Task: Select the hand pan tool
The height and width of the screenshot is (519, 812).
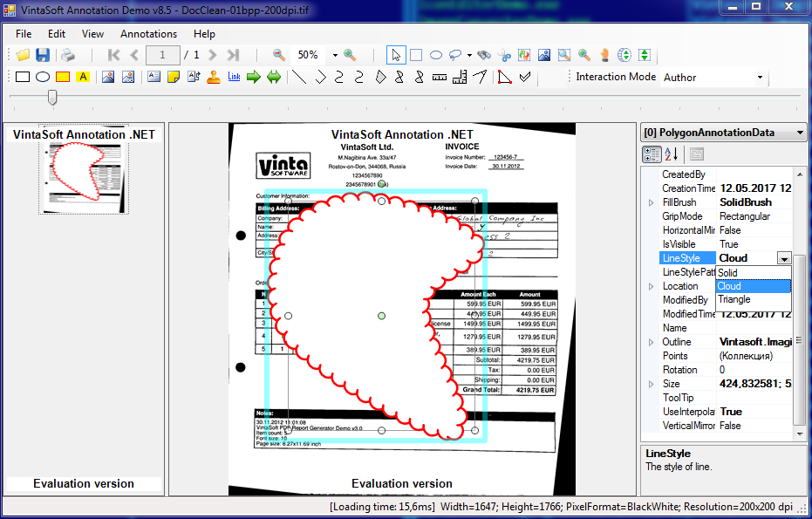Action: coord(604,55)
